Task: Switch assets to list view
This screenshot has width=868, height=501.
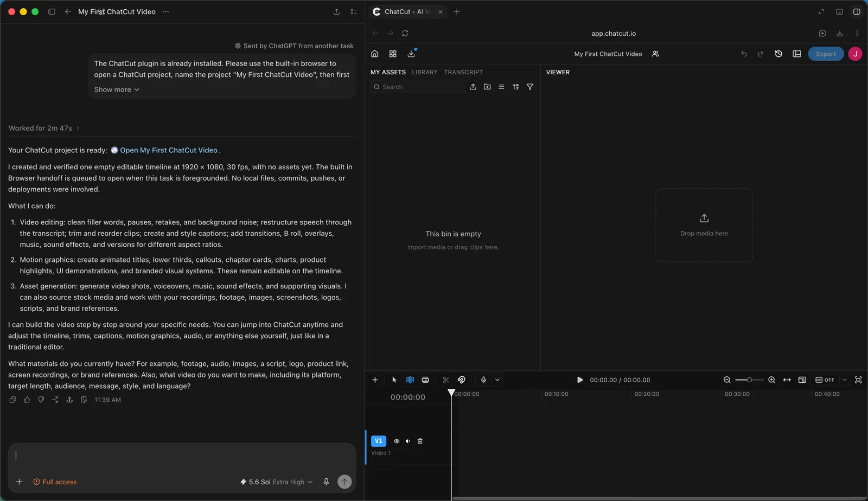Action: tap(501, 87)
